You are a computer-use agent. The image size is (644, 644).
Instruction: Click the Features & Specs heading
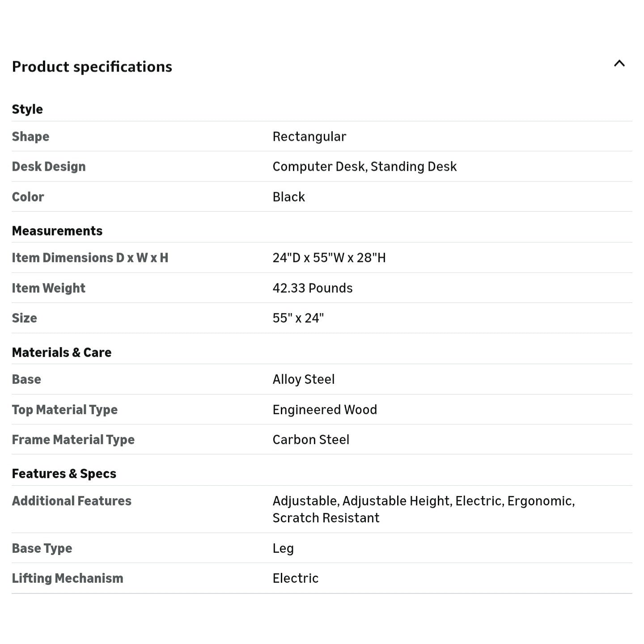pos(64,474)
